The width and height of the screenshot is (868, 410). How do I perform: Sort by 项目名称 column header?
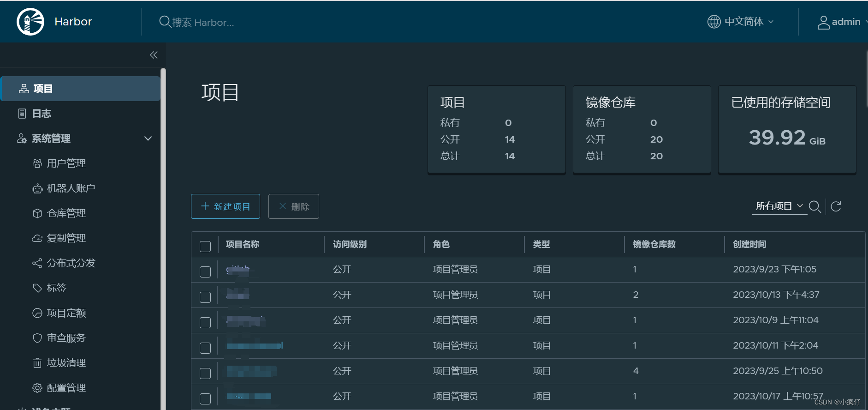pos(243,244)
